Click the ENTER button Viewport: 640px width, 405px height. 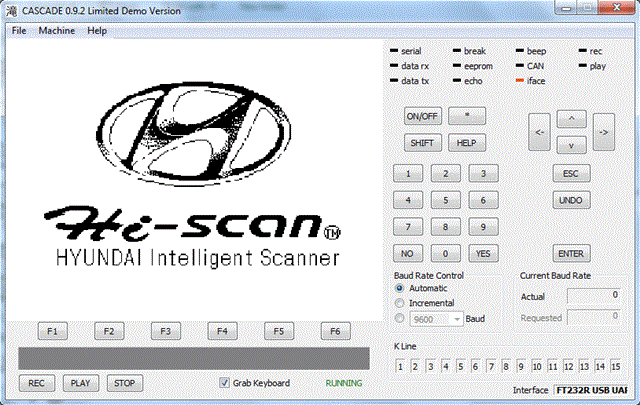(x=571, y=254)
